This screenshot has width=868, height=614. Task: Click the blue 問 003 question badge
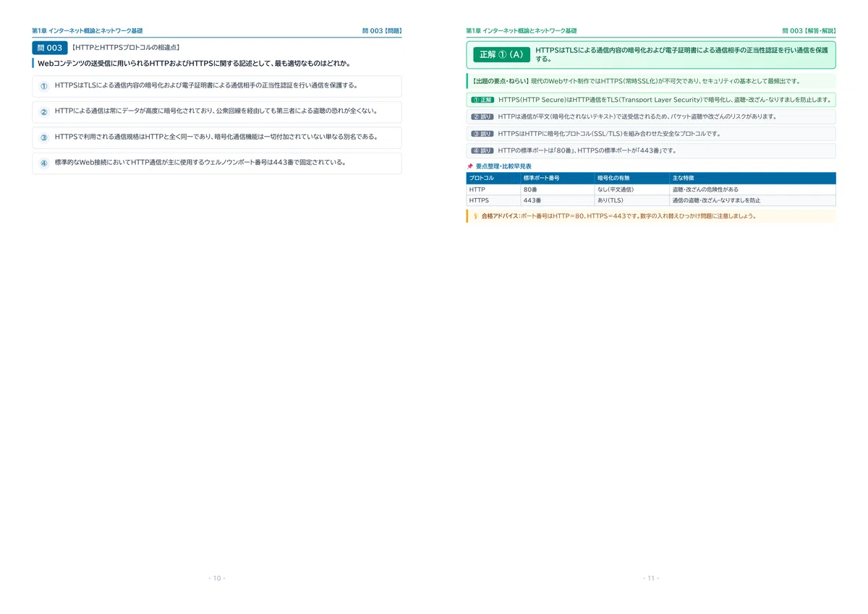pyautogui.click(x=50, y=48)
